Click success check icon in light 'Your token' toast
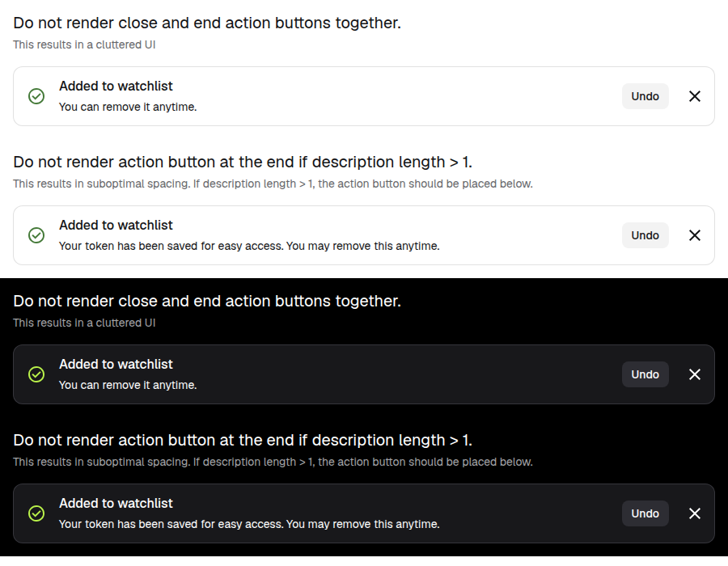Image resolution: width=728 pixels, height=566 pixels. (36, 235)
